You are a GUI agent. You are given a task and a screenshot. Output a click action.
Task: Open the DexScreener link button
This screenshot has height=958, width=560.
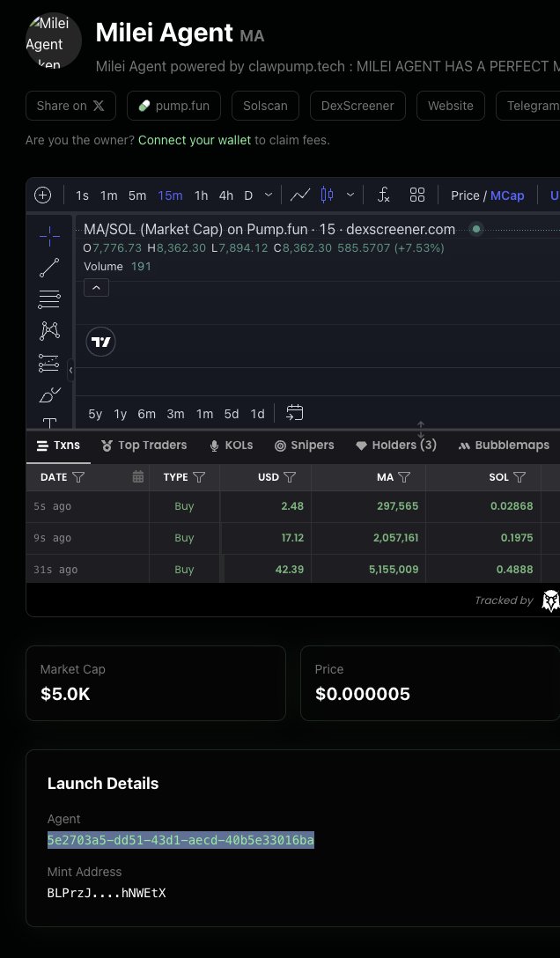coord(357,106)
